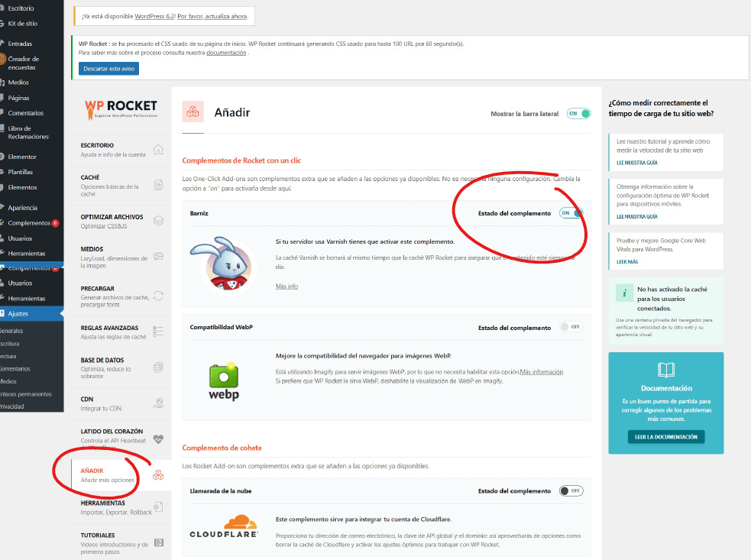
Task: Click the Añadir header cubes icon
Action: tap(193, 112)
